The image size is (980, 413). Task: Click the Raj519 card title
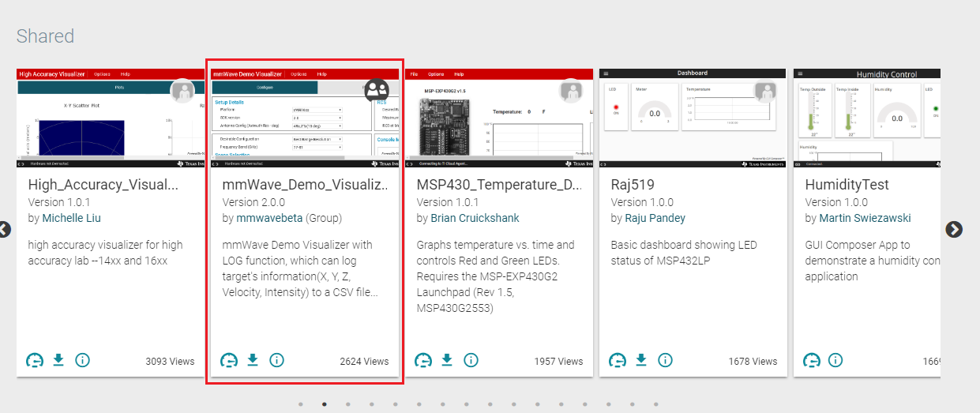pyautogui.click(x=633, y=185)
